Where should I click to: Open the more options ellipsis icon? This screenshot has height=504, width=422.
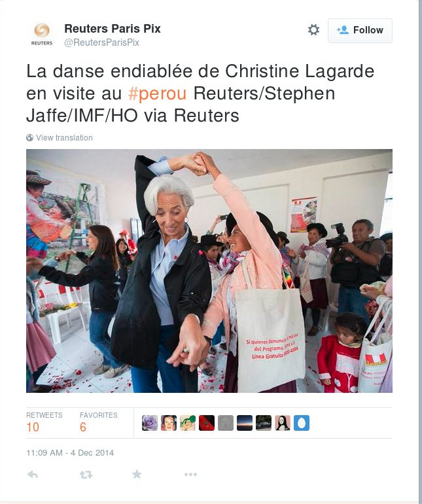coord(190,475)
